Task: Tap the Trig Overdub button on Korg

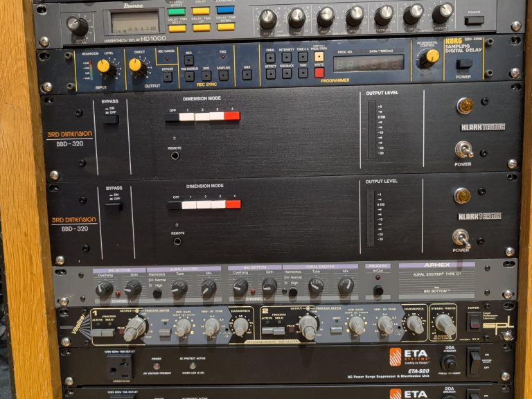Action: (189, 76)
